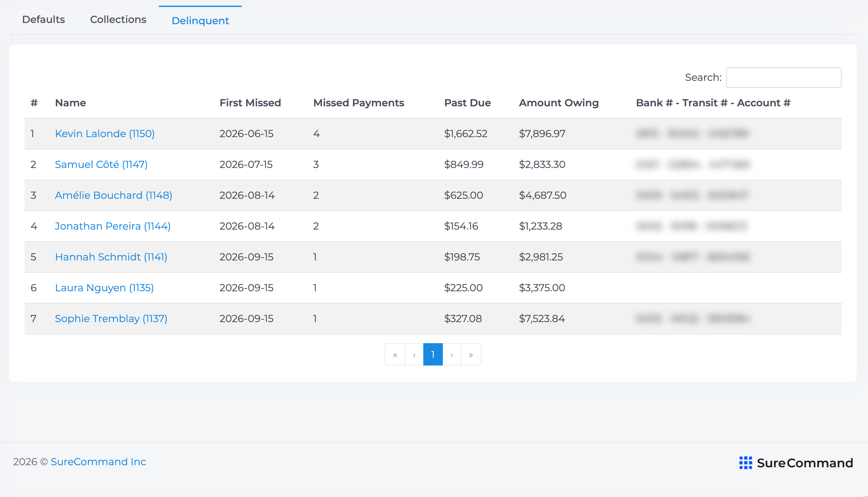Click the $7,523.84 amount owing
This screenshot has width=868, height=497.
pyautogui.click(x=542, y=318)
